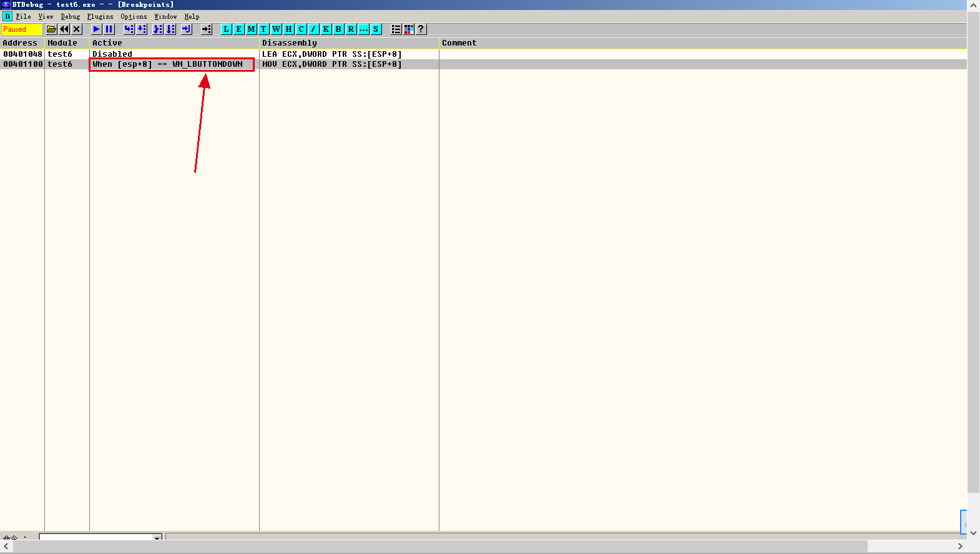This screenshot has height=554, width=980.
Task: Click Go to address black arrow icon
Action: click(x=207, y=29)
